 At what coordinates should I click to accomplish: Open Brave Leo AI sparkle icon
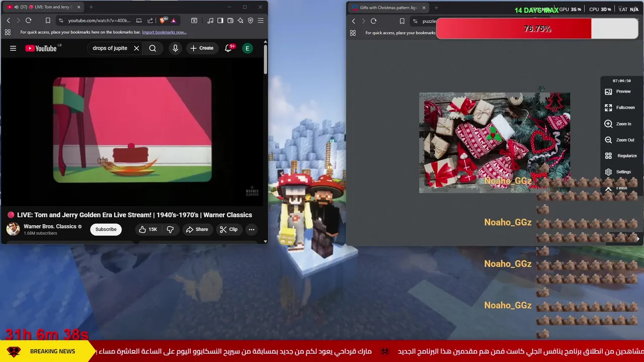[x=240, y=21]
